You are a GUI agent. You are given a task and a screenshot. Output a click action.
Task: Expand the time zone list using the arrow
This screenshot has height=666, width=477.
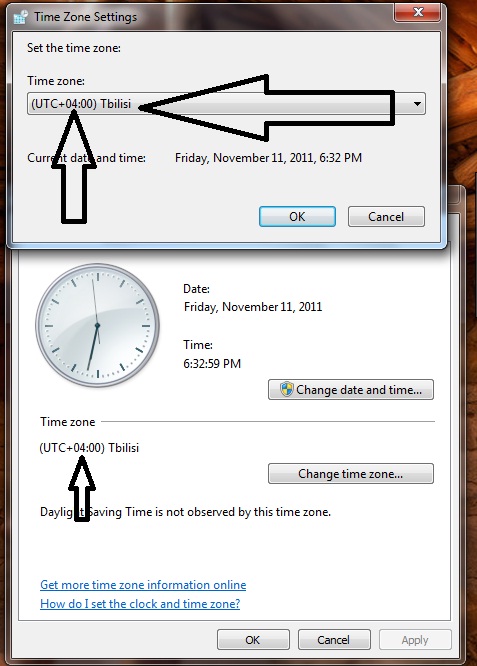[417, 104]
